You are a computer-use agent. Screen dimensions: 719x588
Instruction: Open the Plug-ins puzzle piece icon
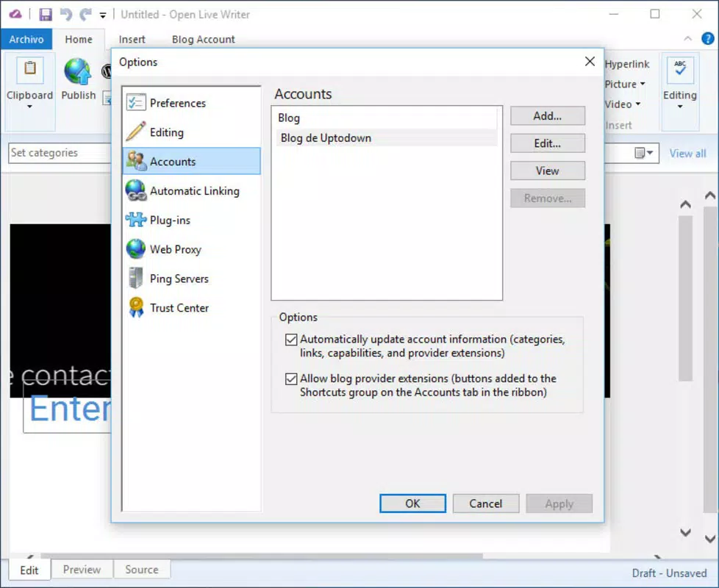(x=136, y=220)
